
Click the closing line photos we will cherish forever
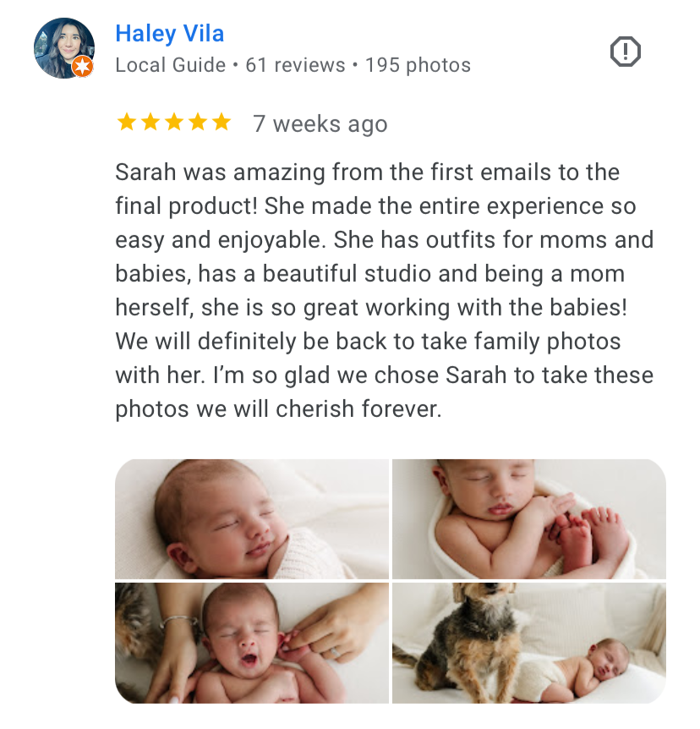click(x=278, y=409)
